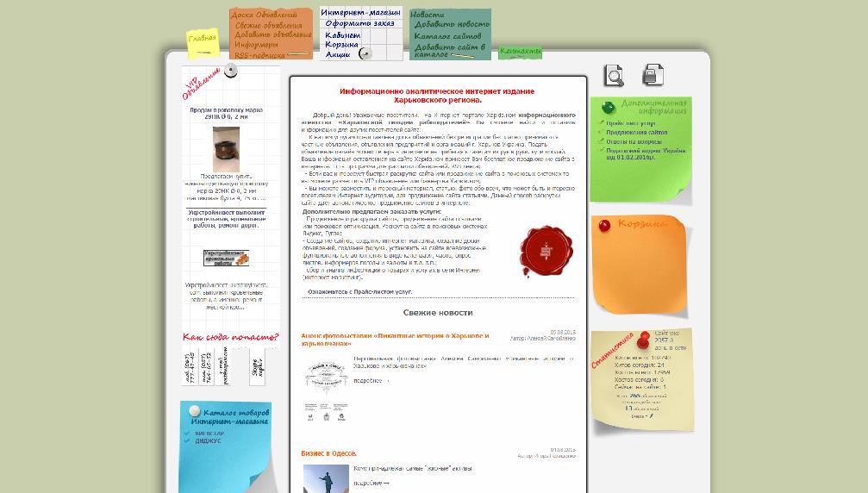Click the Как сюда попасть? link
The width and height of the screenshot is (868, 493).
pos(230,337)
